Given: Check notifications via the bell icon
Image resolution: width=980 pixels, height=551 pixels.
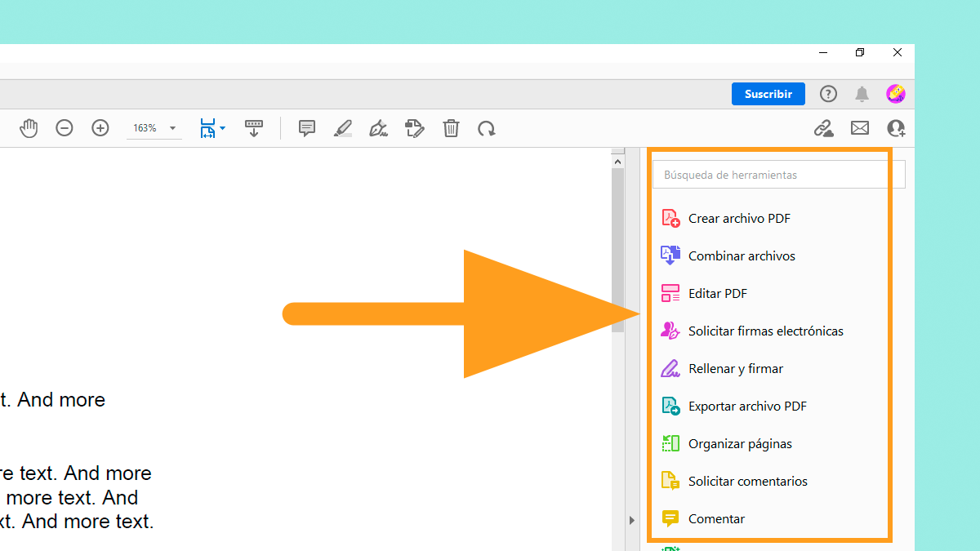Looking at the screenshot, I should [x=861, y=93].
